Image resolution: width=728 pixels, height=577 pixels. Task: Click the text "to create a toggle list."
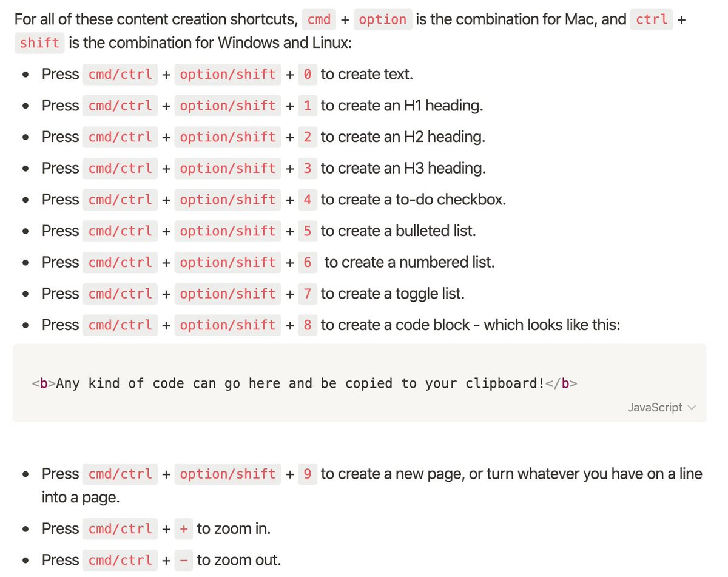[393, 294]
